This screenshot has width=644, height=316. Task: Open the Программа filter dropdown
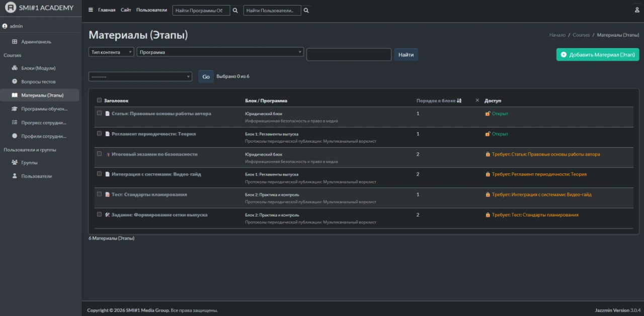(x=220, y=52)
